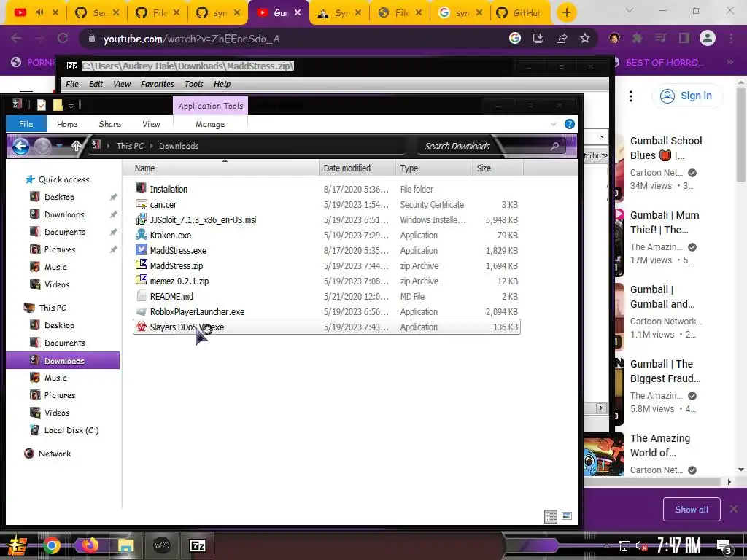Open notifications center in system tray
Viewport: 747px width, 560px height.
point(724,545)
